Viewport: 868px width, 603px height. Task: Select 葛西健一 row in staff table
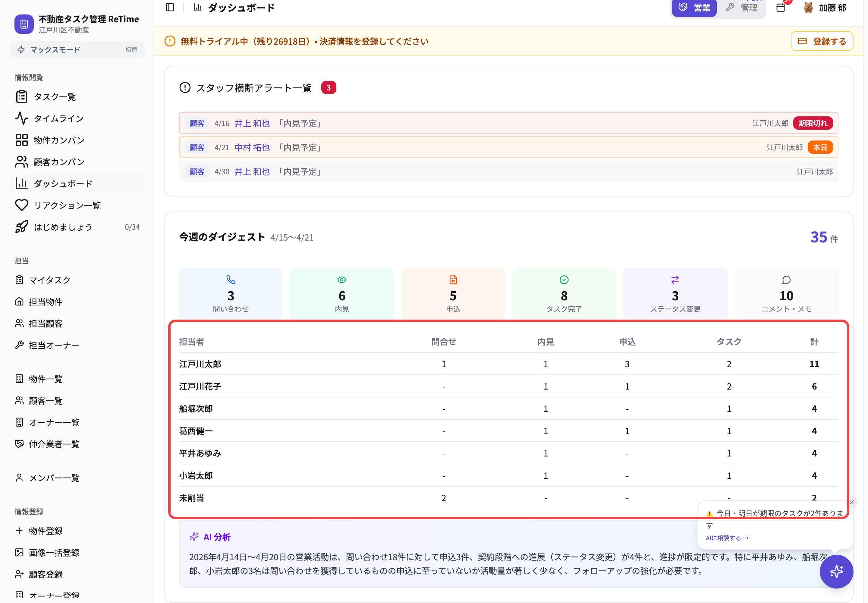coord(508,431)
